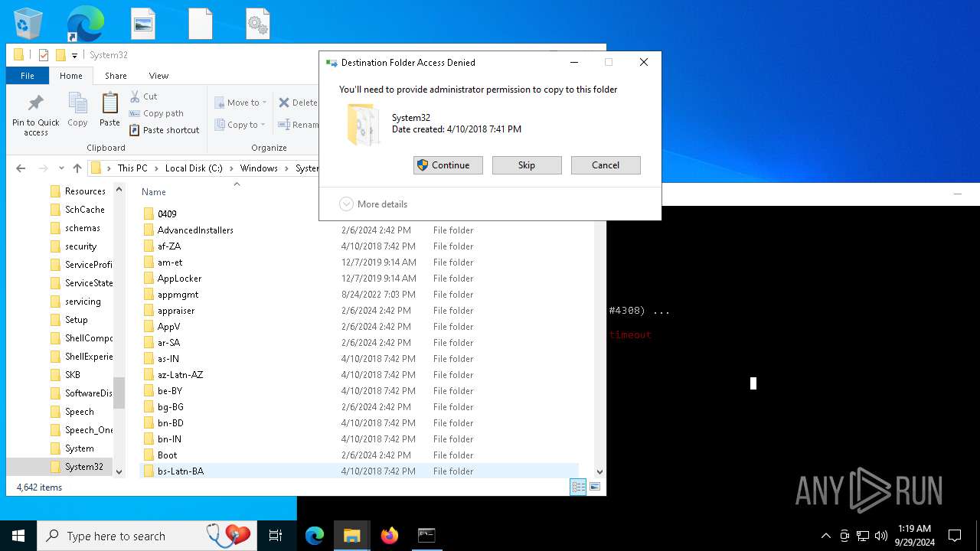Open the Recycle Bin desktop icon
The width and height of the screenshot is (980, 551).
28,24
